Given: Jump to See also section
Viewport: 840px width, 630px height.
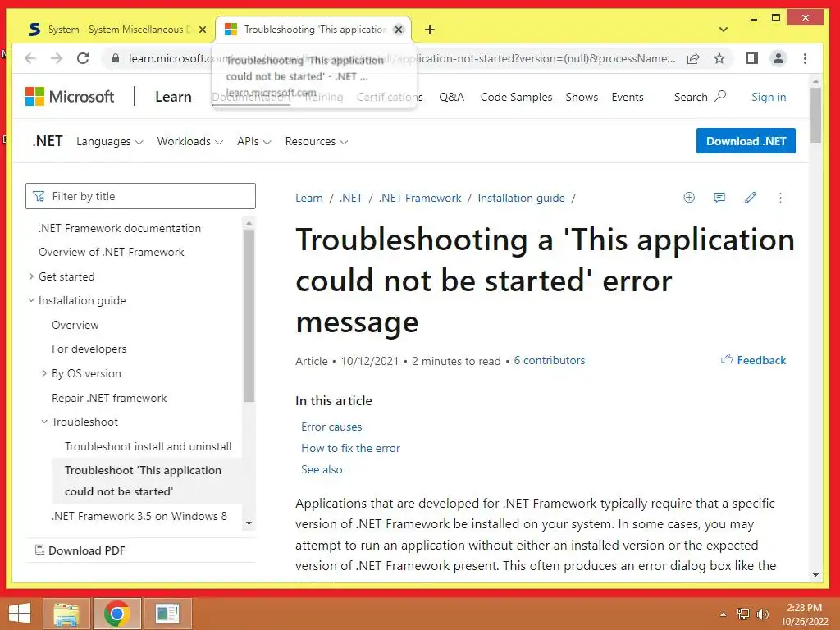Looking at the screenshot, I should coord(322,469).
